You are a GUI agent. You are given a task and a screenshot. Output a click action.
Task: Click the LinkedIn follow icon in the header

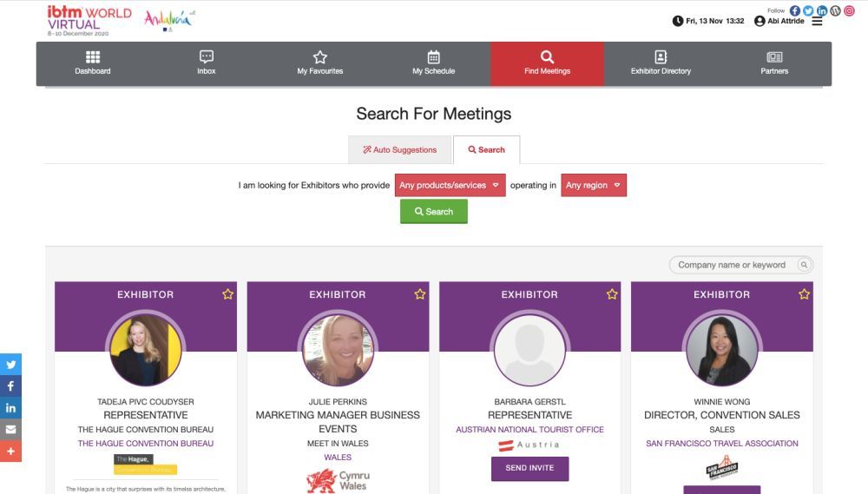[x=822, y=10]
